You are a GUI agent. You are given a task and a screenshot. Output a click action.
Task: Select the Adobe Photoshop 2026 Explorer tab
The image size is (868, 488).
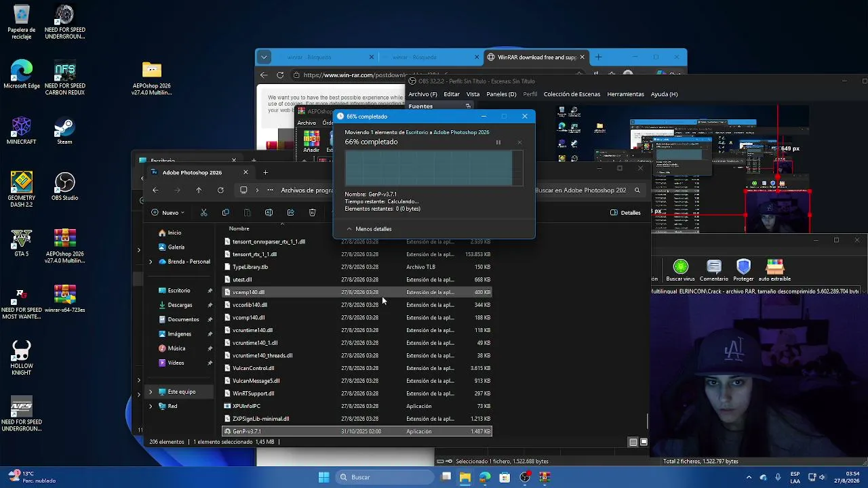click(197, 173)
